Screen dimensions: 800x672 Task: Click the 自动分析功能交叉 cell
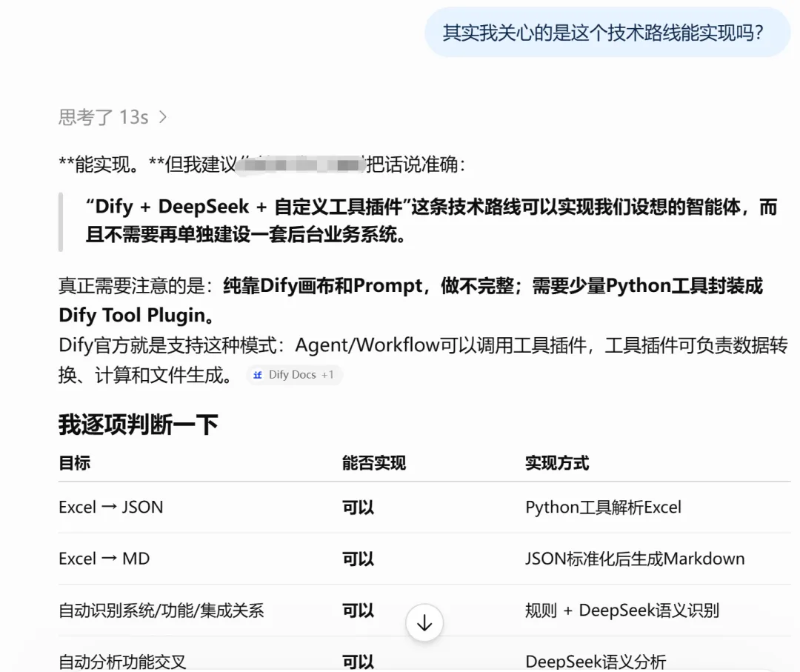(122, 662)
